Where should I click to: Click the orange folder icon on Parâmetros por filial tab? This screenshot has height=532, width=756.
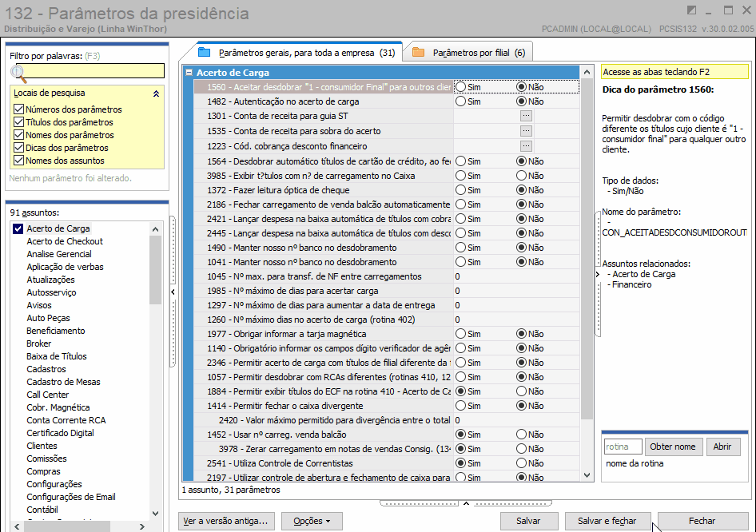(x=419, y=52)
